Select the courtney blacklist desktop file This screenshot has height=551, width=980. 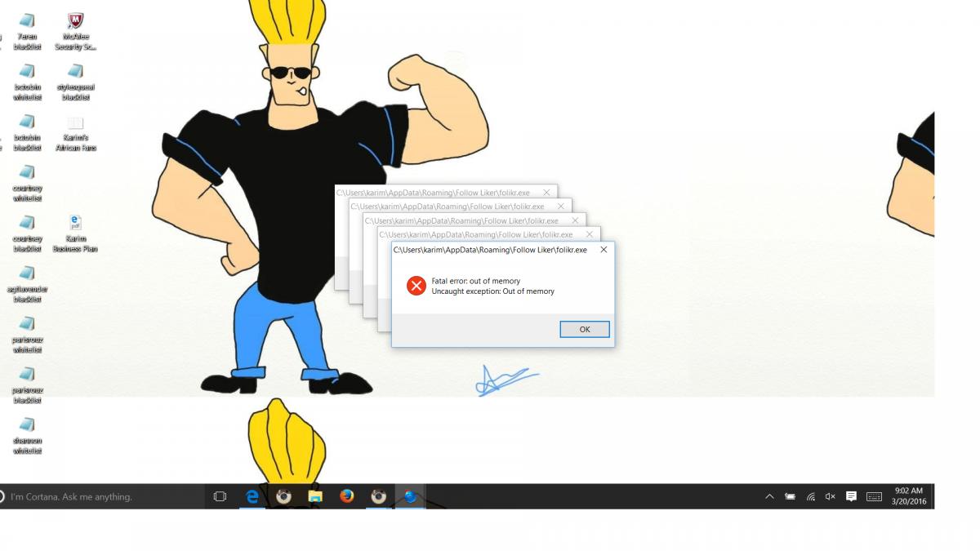[x=27, y=233]
